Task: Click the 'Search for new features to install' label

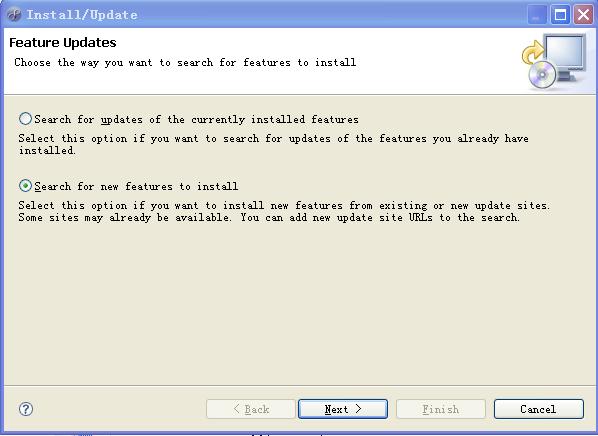Action: point(136,187)
